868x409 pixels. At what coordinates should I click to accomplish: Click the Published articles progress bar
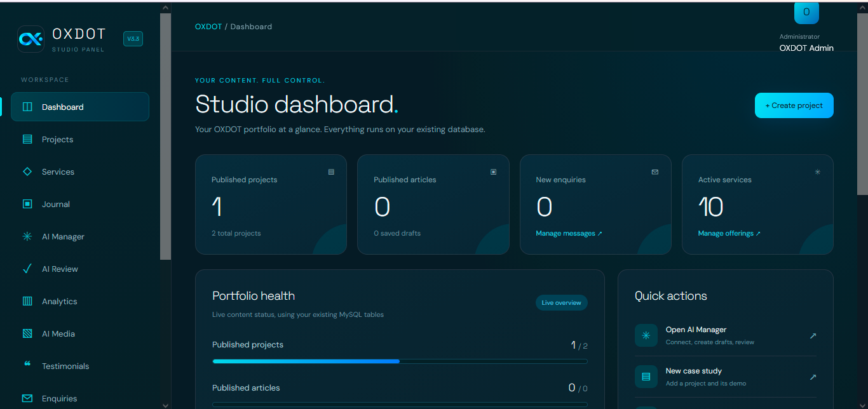point(400,404)
